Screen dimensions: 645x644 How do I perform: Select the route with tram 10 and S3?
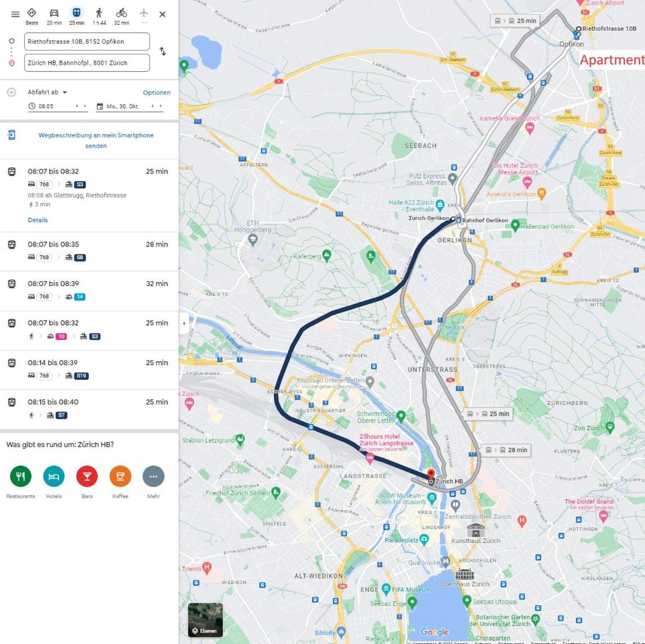pos(89,330)
